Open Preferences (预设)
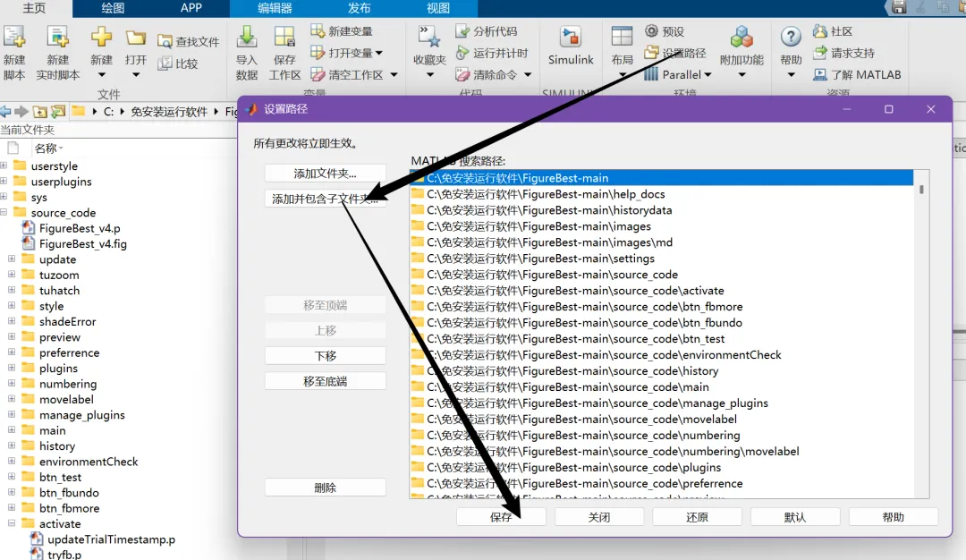Viewport: 966px width, 560px height. click(665, 30)
